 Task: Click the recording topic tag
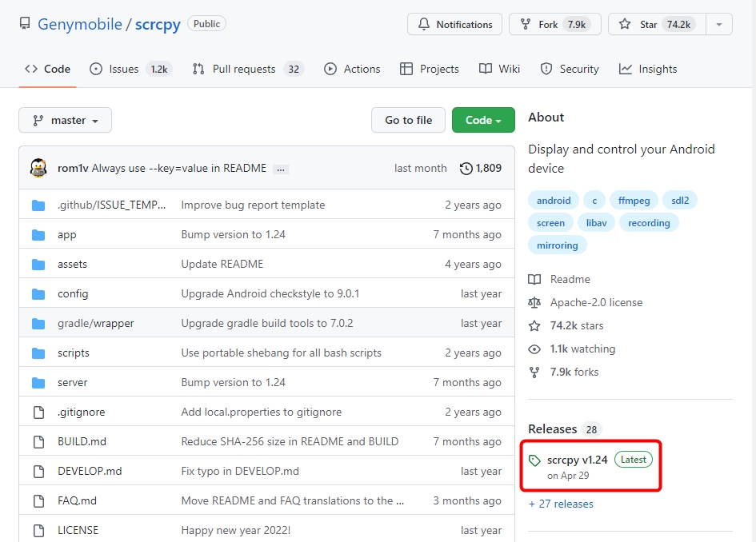649,223
